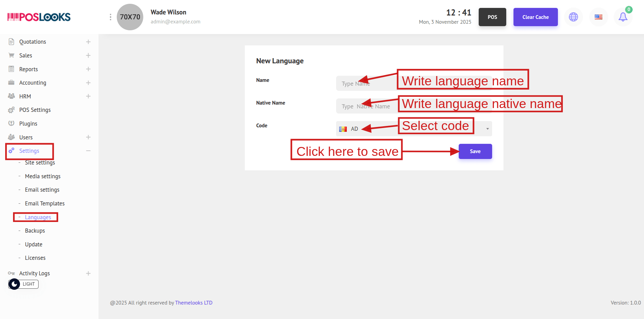Open Email Templates menu item
Screen dimensions: 644x319
click(45, 203)
